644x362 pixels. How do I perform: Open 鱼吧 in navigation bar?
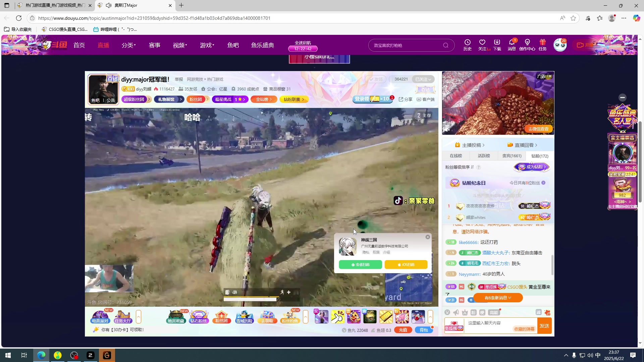click(x=233, y=45)
